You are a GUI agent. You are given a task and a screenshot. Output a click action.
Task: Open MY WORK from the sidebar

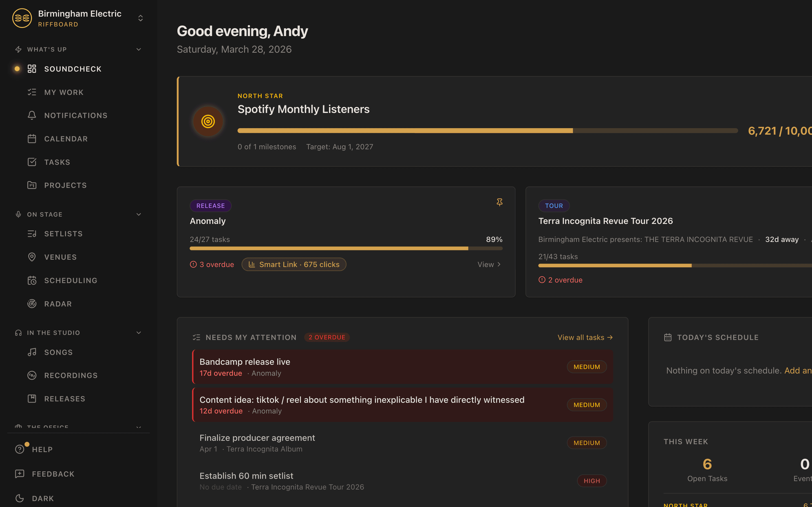pyautogui.click(x=64, y=92)
